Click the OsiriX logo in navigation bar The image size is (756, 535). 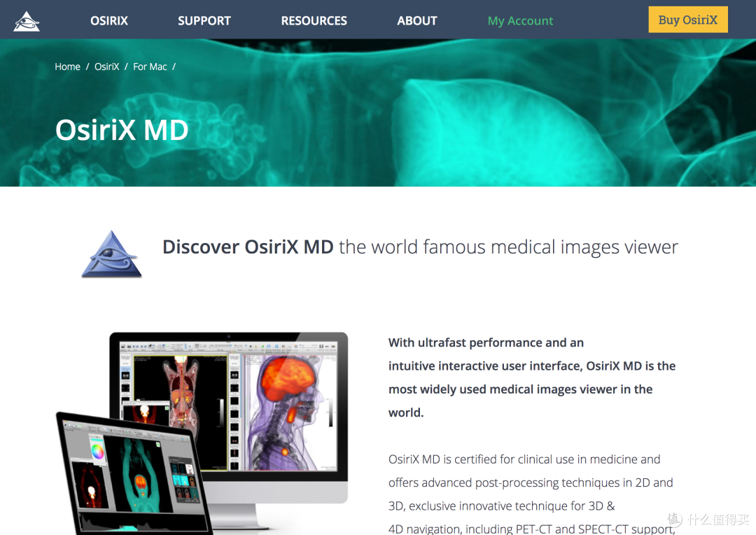27,21
